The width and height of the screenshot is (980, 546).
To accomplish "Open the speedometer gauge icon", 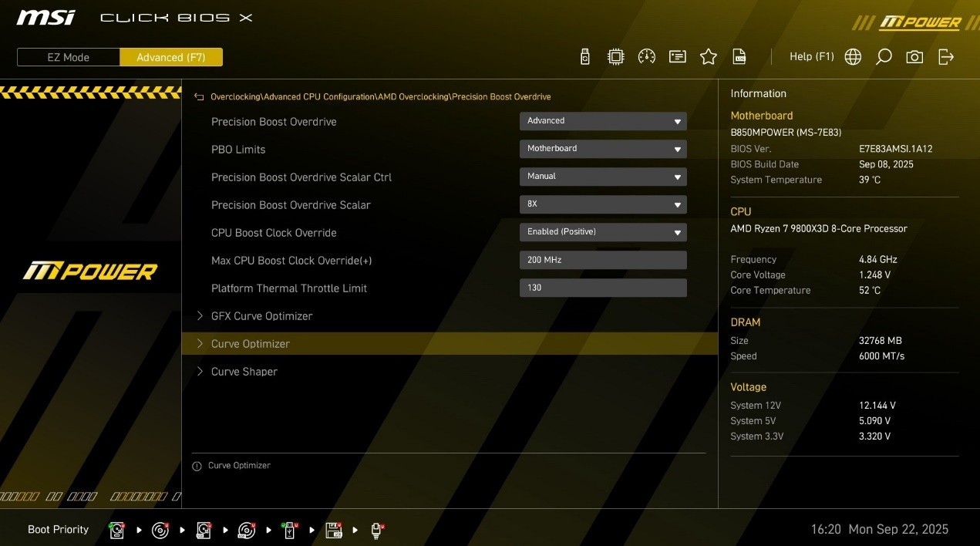I will coord(646,56).
